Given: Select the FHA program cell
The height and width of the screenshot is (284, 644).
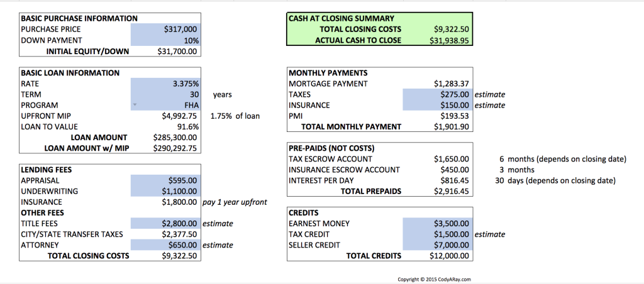Looking at the screenshot, I should pos(165,105).
